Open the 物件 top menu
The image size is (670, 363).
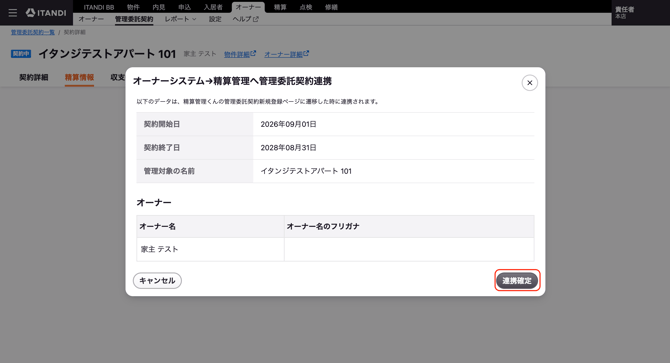[133, 7]
